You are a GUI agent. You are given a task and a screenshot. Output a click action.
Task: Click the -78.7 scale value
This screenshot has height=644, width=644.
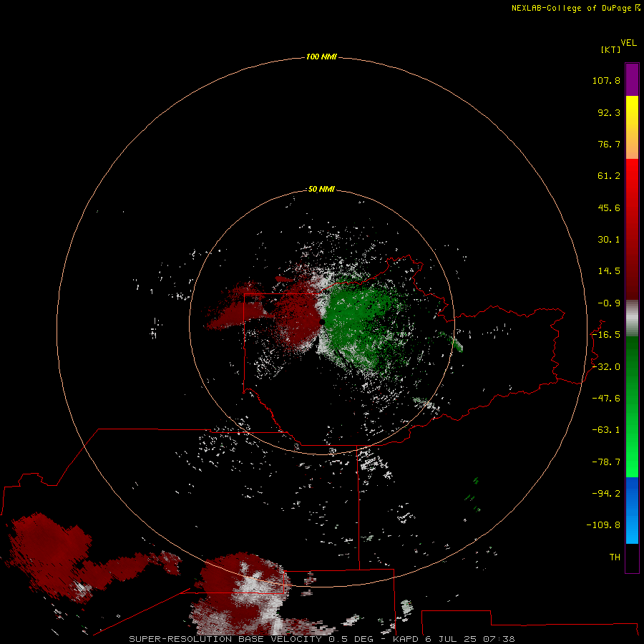[x=606, y=462]
